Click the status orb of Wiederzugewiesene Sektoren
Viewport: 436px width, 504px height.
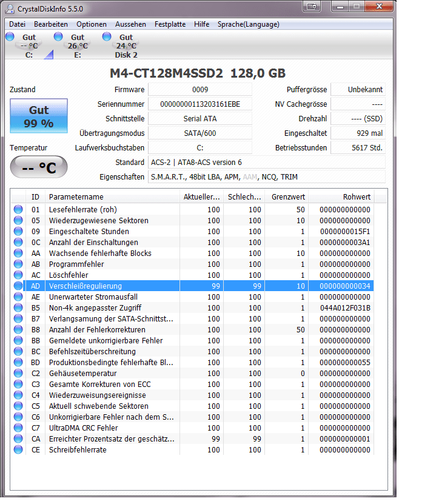18,221
